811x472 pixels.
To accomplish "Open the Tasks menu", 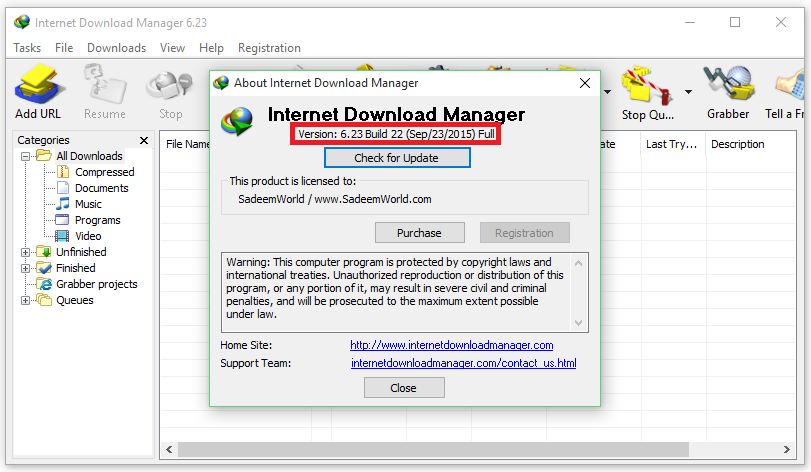I will 27,48.
